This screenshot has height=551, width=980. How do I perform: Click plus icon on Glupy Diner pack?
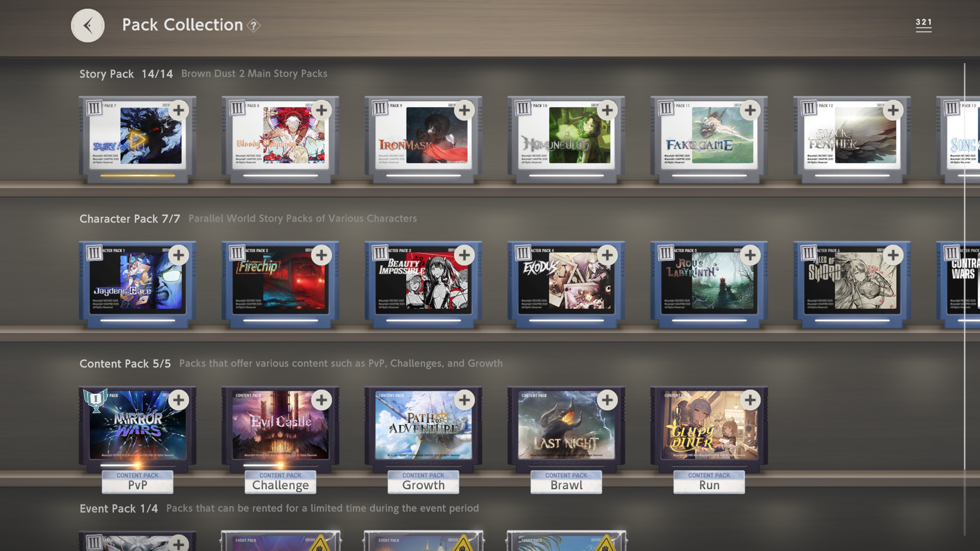tap(750, 400)
